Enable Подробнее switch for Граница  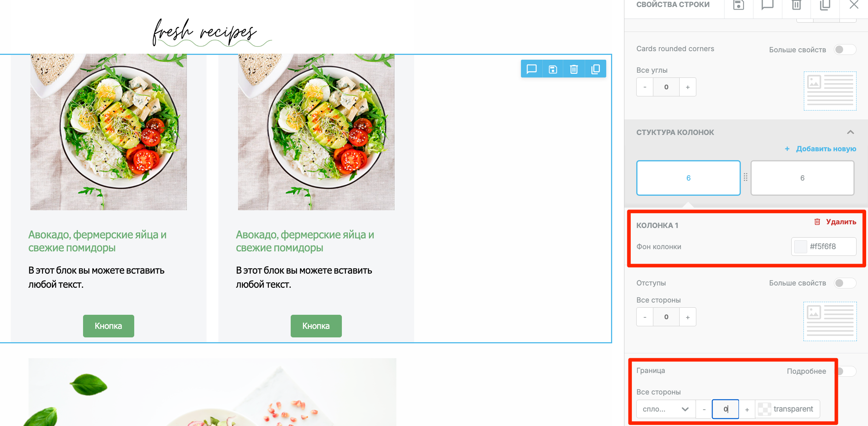[845, 371]
